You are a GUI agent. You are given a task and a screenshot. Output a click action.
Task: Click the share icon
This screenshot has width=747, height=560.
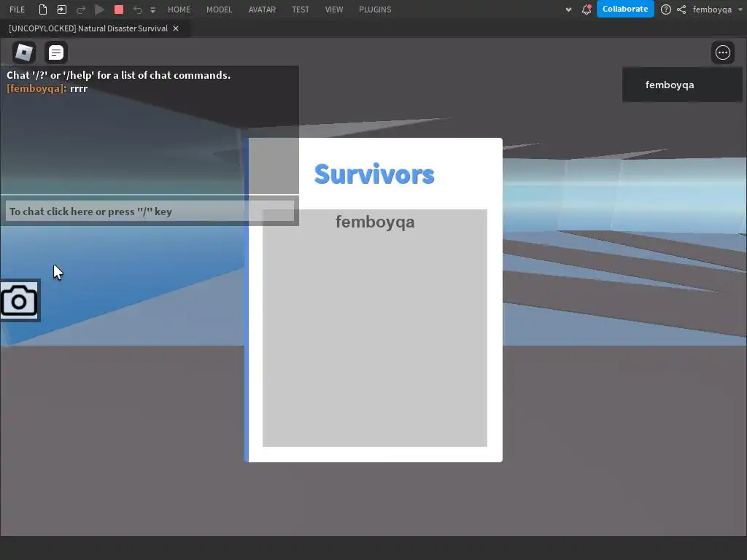click(681, 9)
